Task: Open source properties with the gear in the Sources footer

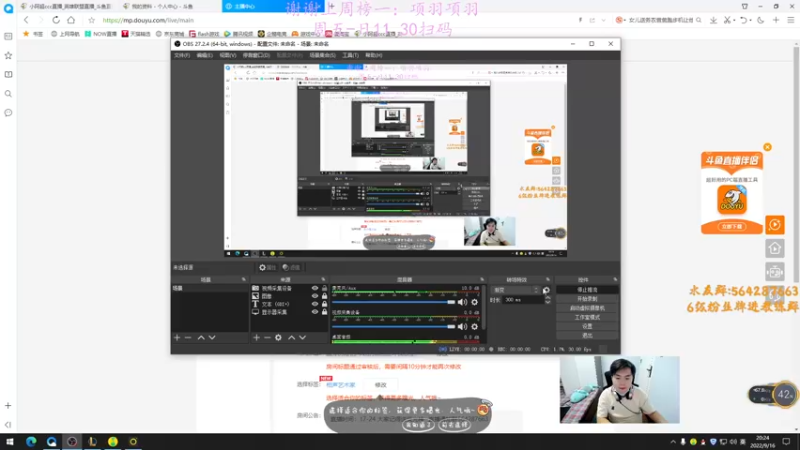Action: click(279, 338)
